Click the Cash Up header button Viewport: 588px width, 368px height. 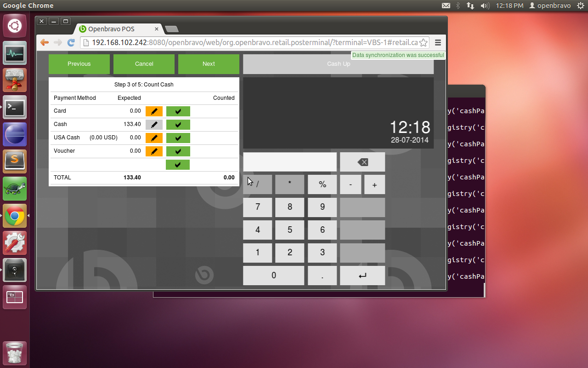click(338, 64)
